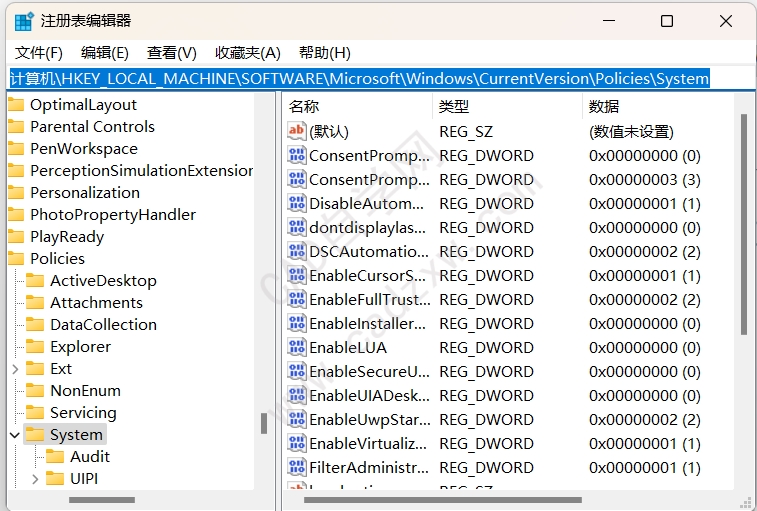Minimize the Registry Editor window

[x=609, y=21]
